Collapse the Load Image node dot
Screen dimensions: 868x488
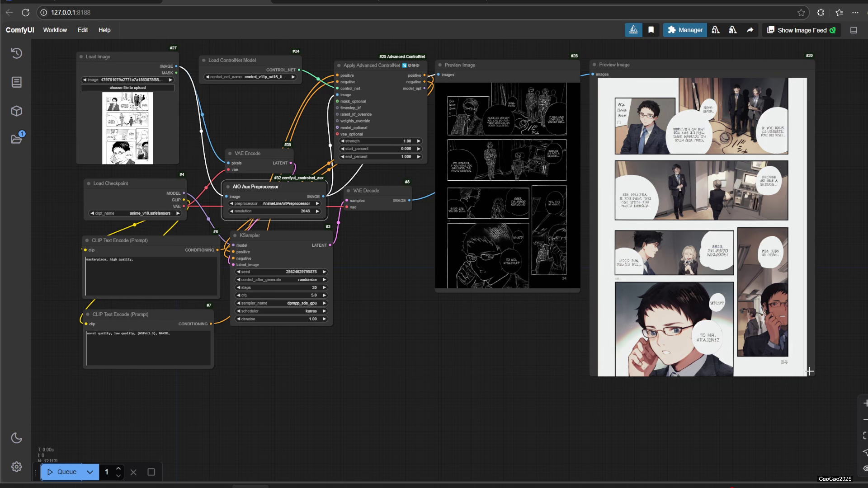tap(81, 57)
